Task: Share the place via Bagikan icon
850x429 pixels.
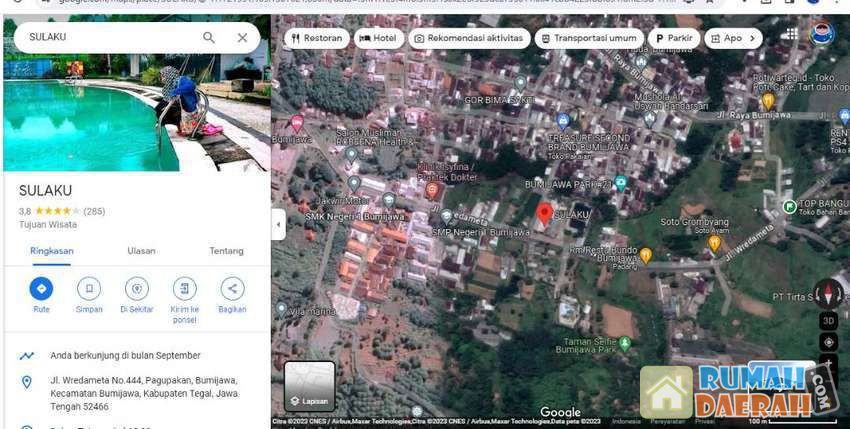Action: (x=232, y=289)
